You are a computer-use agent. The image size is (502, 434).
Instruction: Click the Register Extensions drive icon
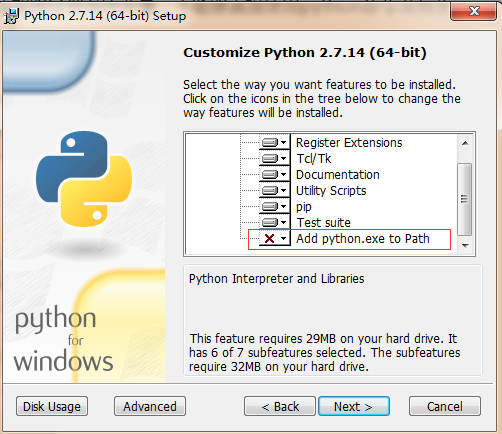[269, 143]
